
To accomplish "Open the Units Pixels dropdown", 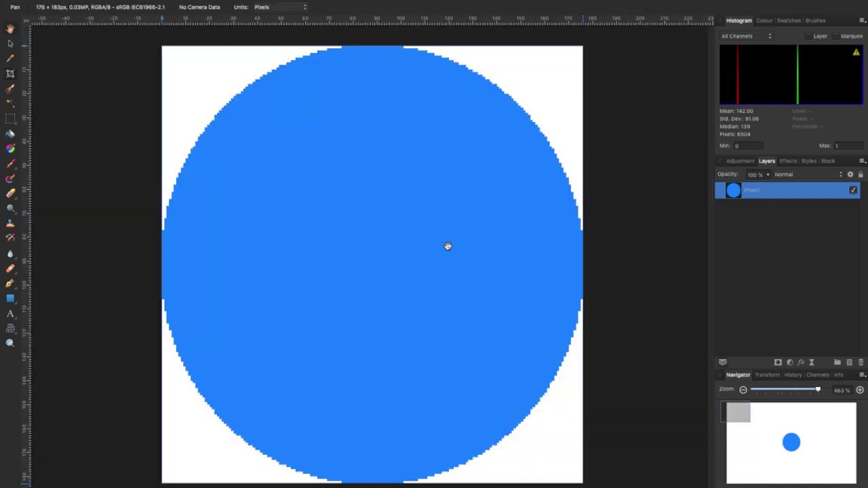I will point(281,7).
